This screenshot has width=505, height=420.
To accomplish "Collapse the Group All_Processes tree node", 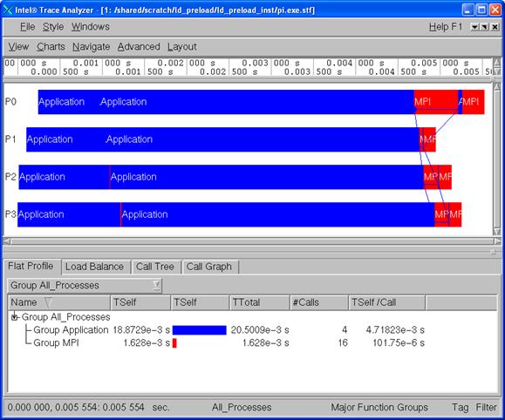I will (14, 317).
